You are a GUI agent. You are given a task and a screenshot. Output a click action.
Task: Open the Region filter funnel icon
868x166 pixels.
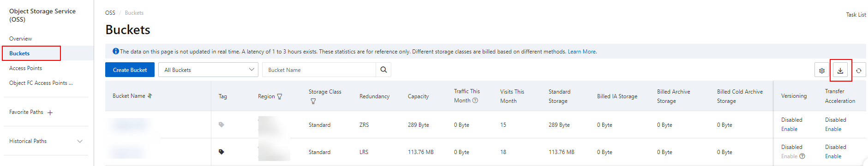[280, 96]
